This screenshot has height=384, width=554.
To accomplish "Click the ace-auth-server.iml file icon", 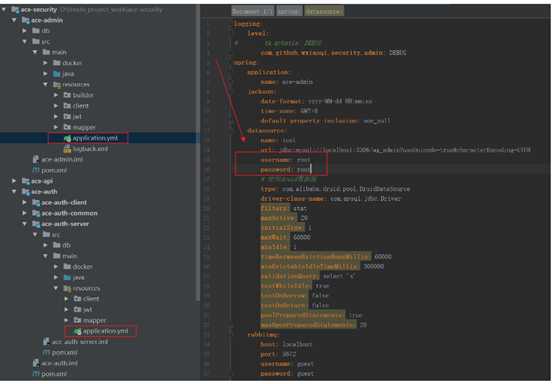I will coord(46,342).
